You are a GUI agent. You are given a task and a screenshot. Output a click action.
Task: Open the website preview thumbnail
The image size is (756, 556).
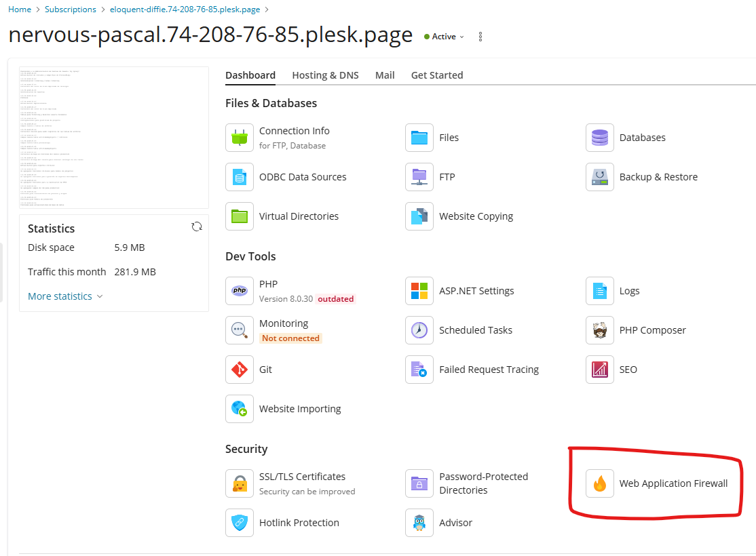tap(114, 138)
